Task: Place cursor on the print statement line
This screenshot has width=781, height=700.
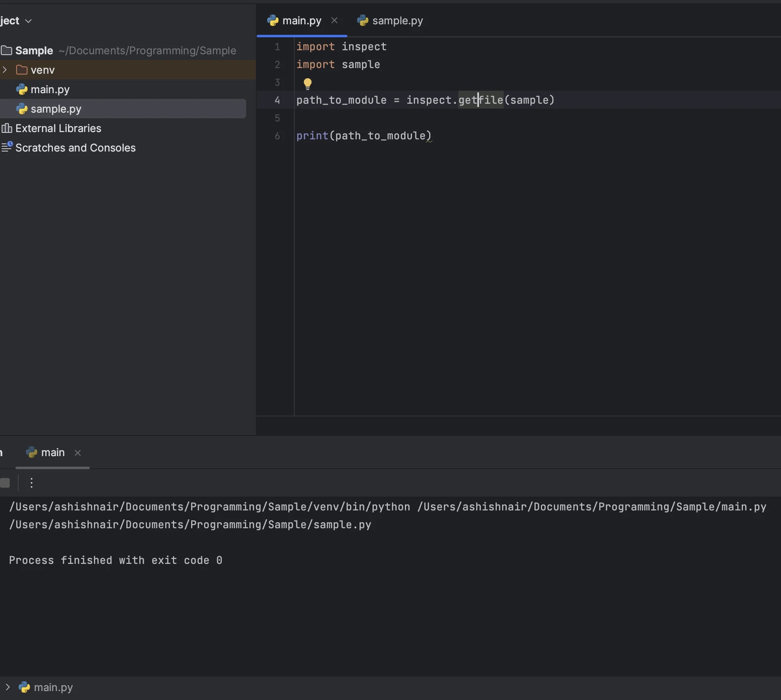Action: coord(363,136)
